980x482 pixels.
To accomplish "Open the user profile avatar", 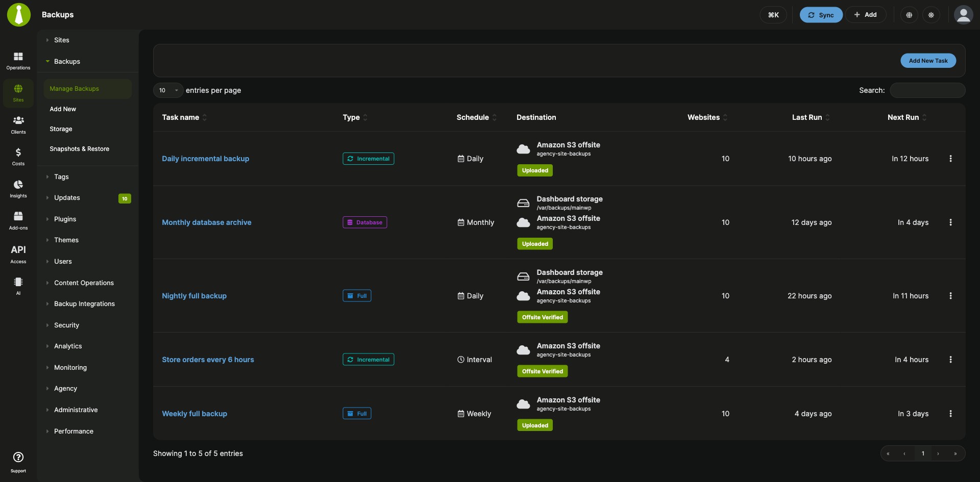I will click(x=963, y=15).
